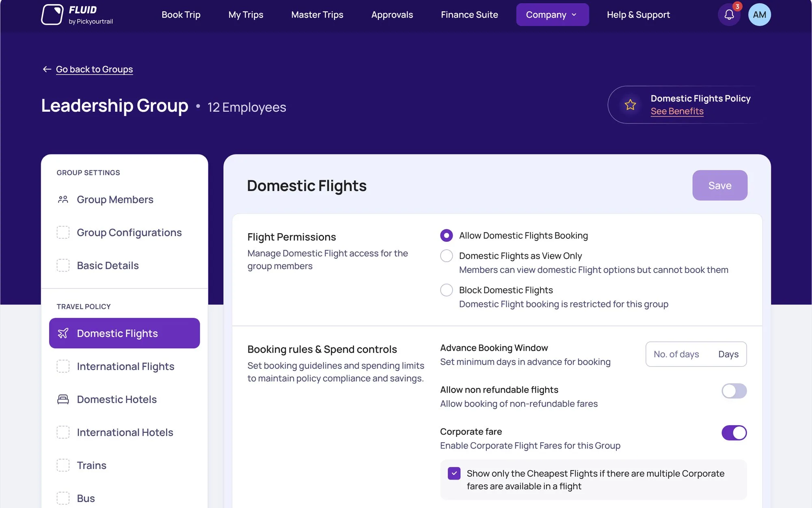Click the International Flights placeholder icon
The height and width of the screenshot is (508, 812).
coord(63,366)
